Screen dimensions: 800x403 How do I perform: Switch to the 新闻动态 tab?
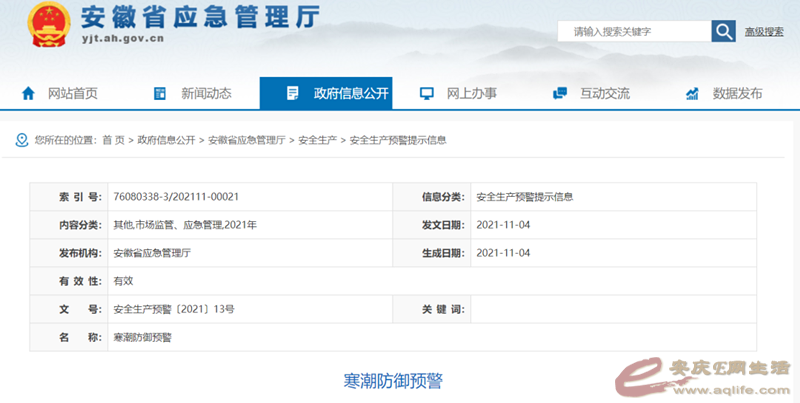click(206, 93)
